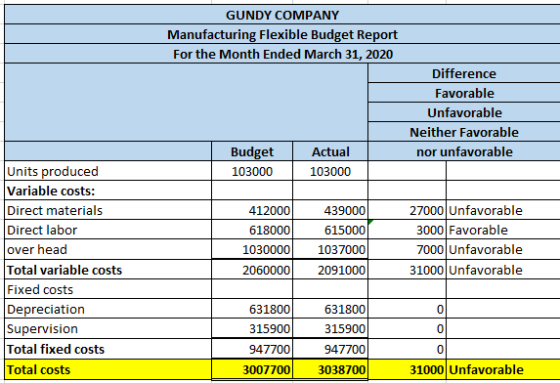This screenshot has width=560, height=383.
Task: Click Unfavorable in Total costs row
Action: coord(486,370)
